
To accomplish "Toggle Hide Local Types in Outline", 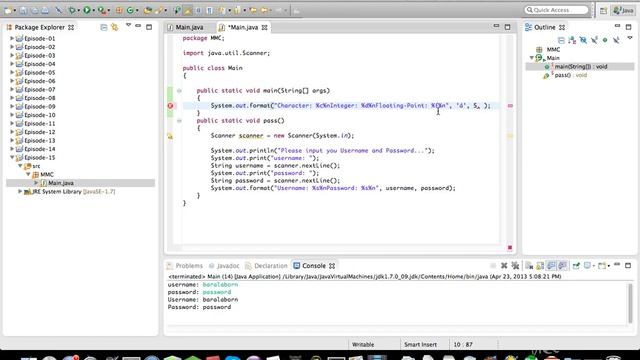I will pyautogui.click(x=616, y=40).
